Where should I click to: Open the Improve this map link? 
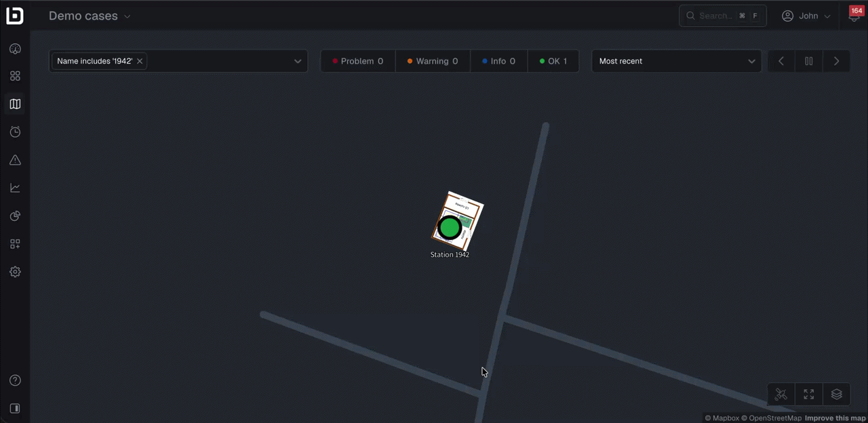point(835,418)
